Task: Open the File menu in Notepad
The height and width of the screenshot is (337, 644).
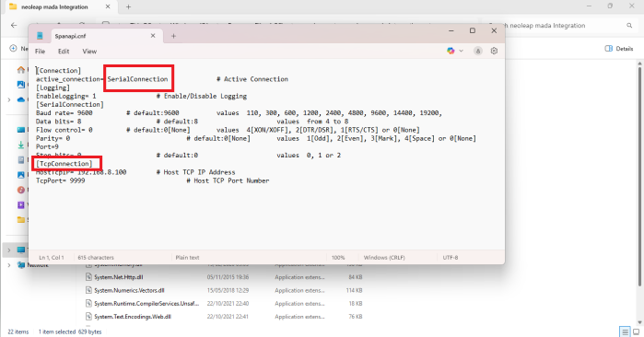Action: (x=40, y=52)
